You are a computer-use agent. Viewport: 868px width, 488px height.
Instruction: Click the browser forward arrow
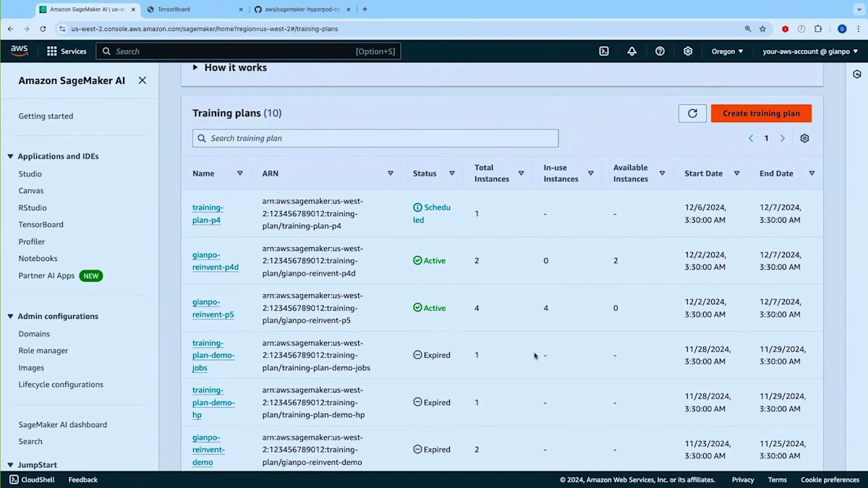click(26, 29)
